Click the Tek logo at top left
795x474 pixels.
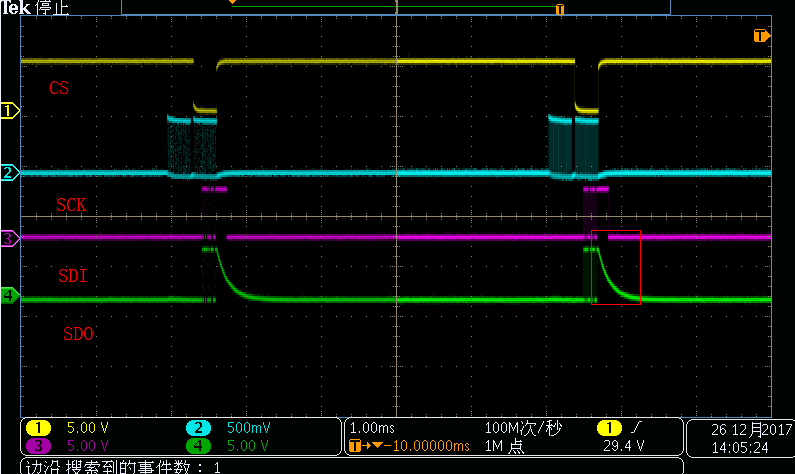point(16,8)
